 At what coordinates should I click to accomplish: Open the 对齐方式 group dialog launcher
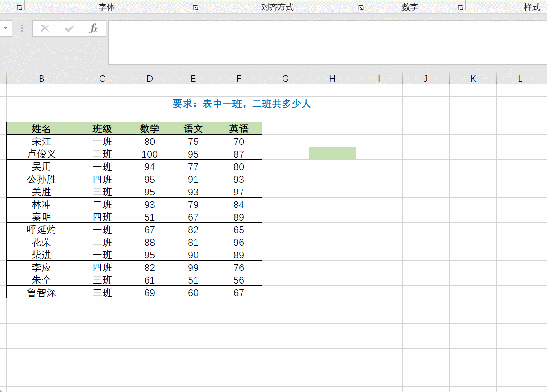coord(361,8)
